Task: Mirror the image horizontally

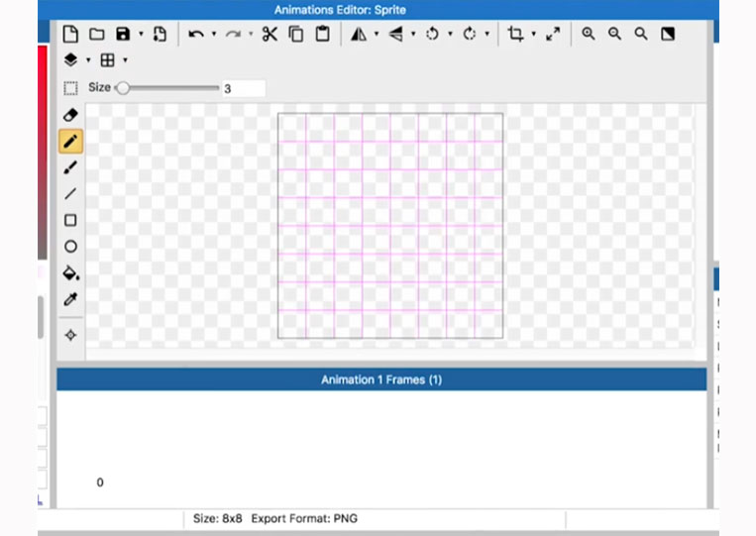Action: (359, 35)
